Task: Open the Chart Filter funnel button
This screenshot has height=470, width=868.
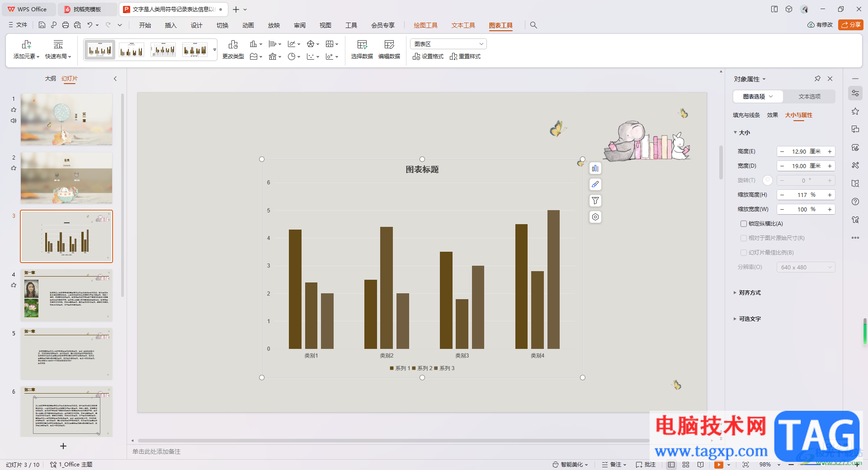Action: (x=595, y=201)
